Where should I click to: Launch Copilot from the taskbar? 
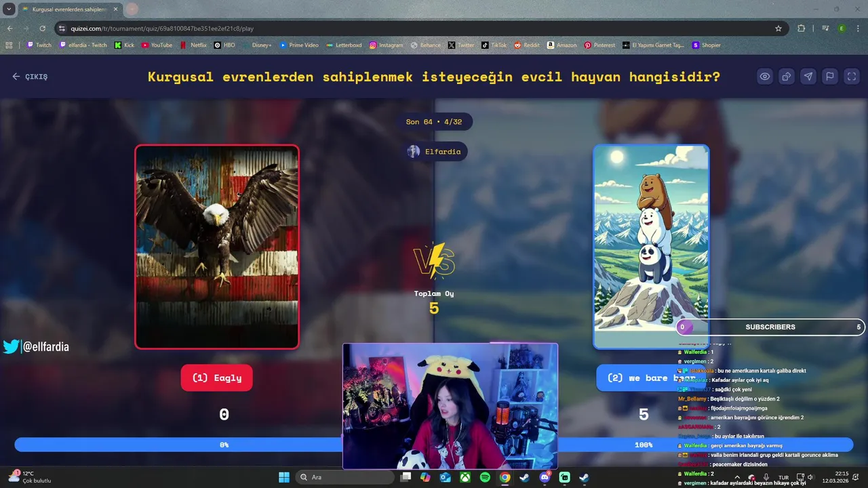[x=425, y=477]
